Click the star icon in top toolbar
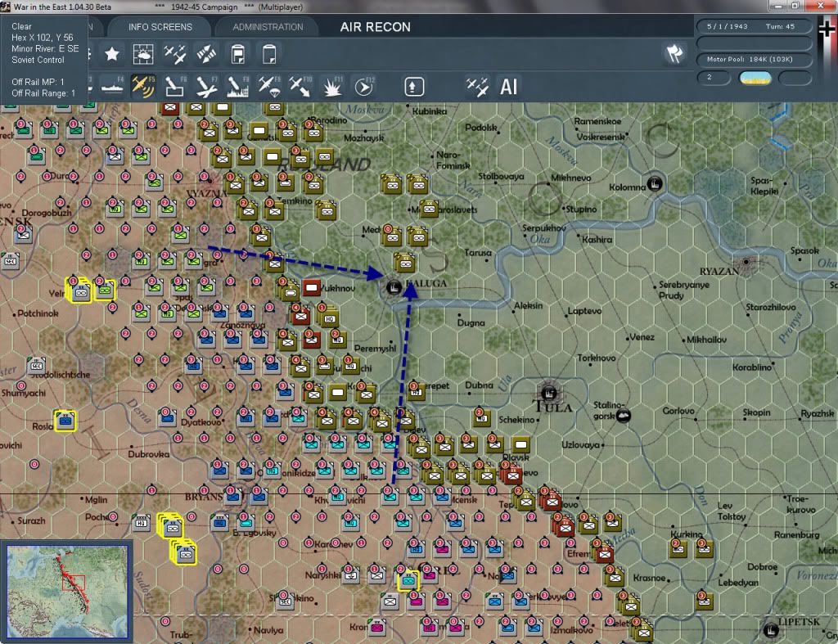Viewport: 838px width, 644px height. [x=111, y=54]
